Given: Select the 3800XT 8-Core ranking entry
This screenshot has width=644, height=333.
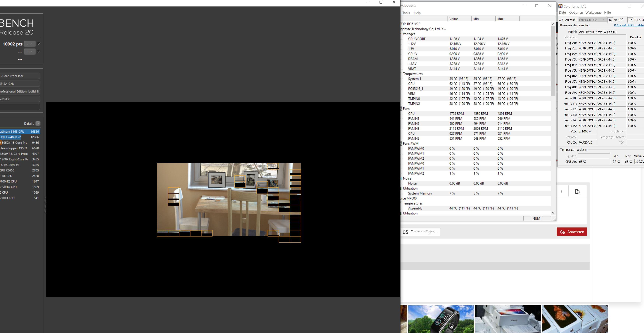Looking at the screenshot, I should click(x=20, y=154).
